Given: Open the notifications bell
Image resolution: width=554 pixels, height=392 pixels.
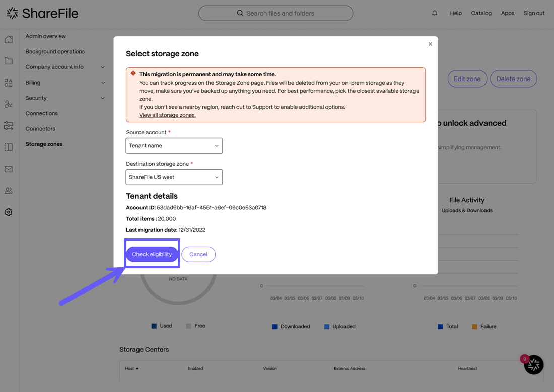Looking at the screenshot, I should point(435,13).
